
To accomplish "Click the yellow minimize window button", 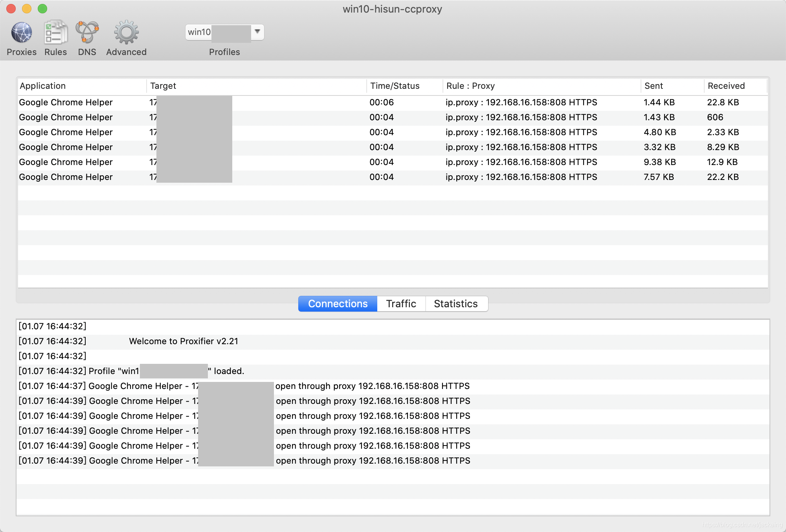I will (x=27, y=9).
